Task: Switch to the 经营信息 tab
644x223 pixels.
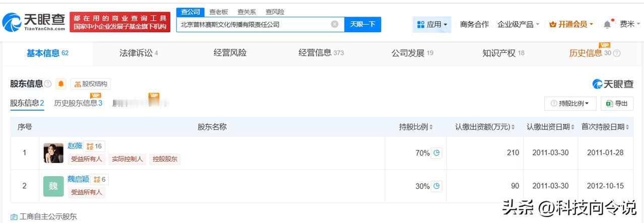Action: (321, 53)
